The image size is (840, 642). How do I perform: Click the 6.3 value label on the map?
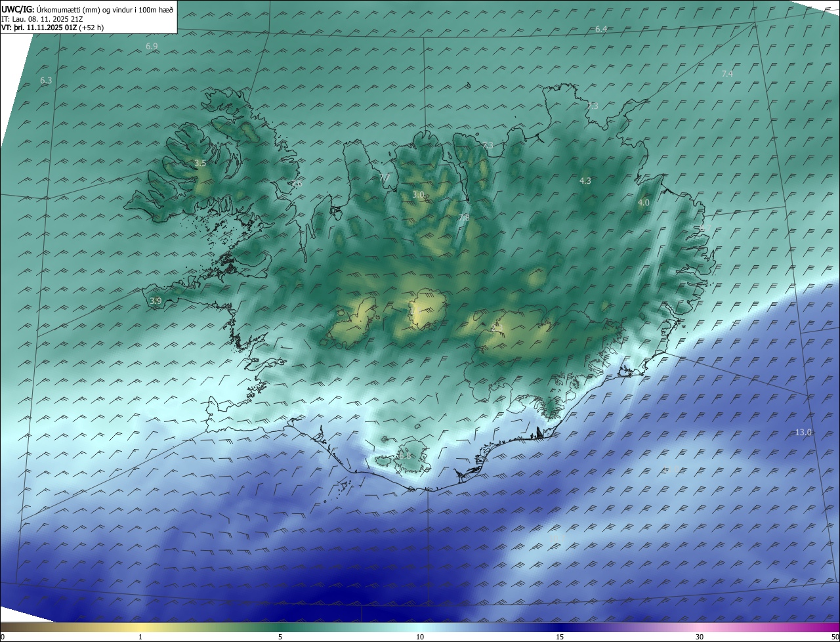coord(46,81)
